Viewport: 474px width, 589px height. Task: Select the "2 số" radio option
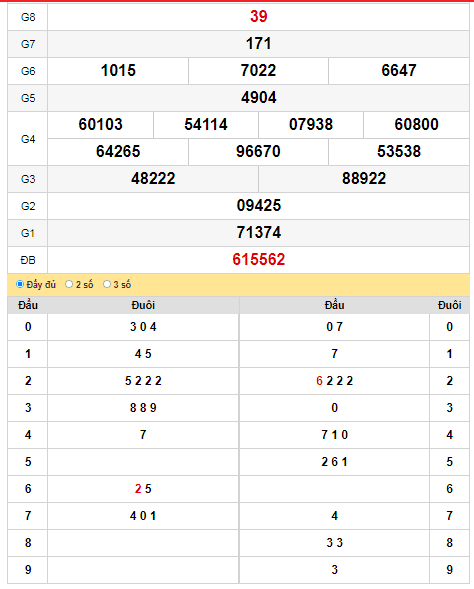[69, 284]
